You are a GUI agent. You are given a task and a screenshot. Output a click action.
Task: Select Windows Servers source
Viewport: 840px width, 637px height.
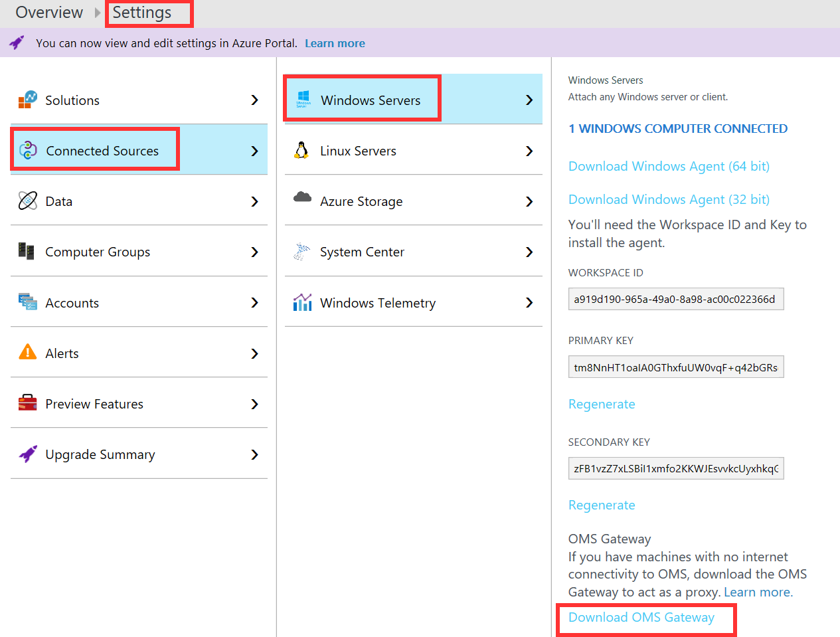coord(414,99)
